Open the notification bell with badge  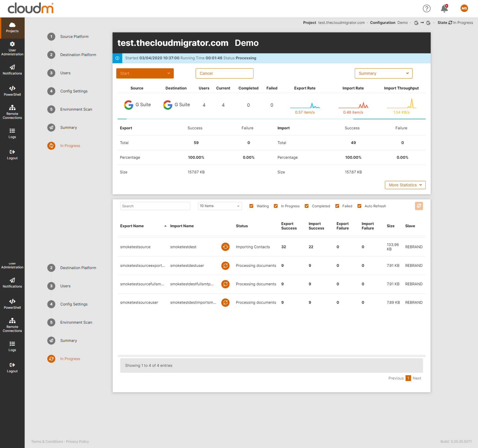(x=444, y=8)
